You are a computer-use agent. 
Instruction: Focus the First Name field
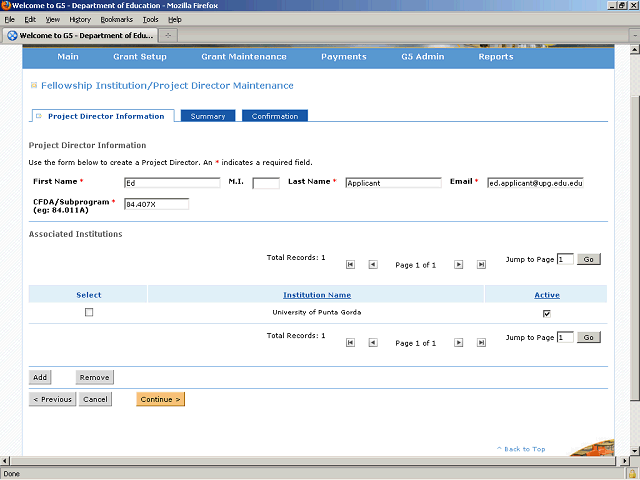(x=172, y=183)
